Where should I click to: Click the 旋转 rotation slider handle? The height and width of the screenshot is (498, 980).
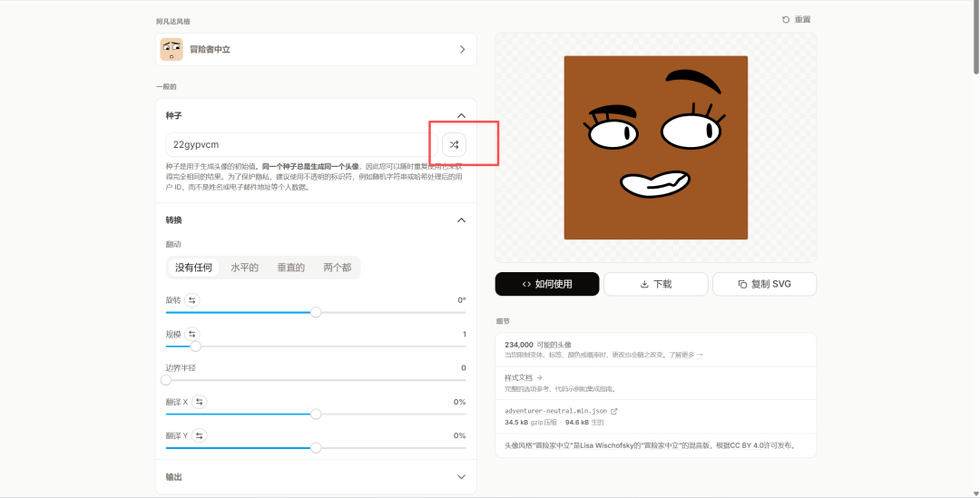(316, 312)
